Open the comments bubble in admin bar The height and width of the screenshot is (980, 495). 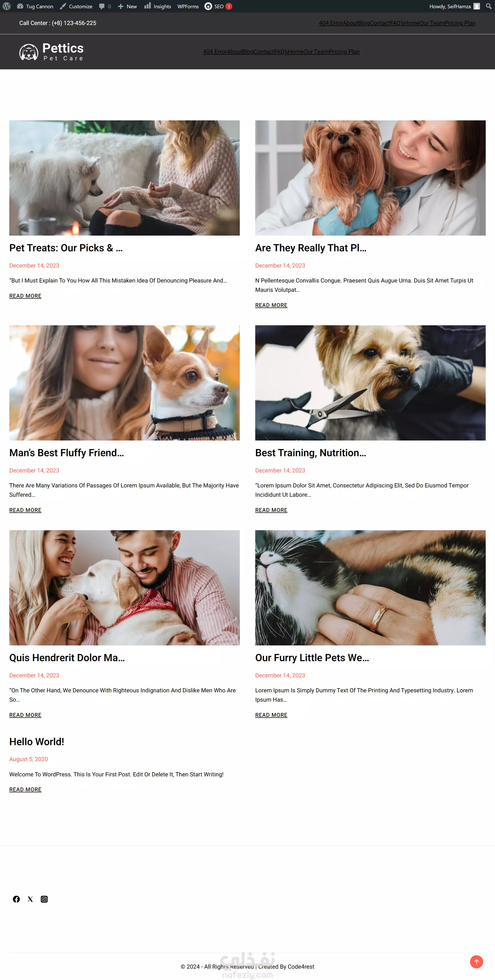[105, 6]
